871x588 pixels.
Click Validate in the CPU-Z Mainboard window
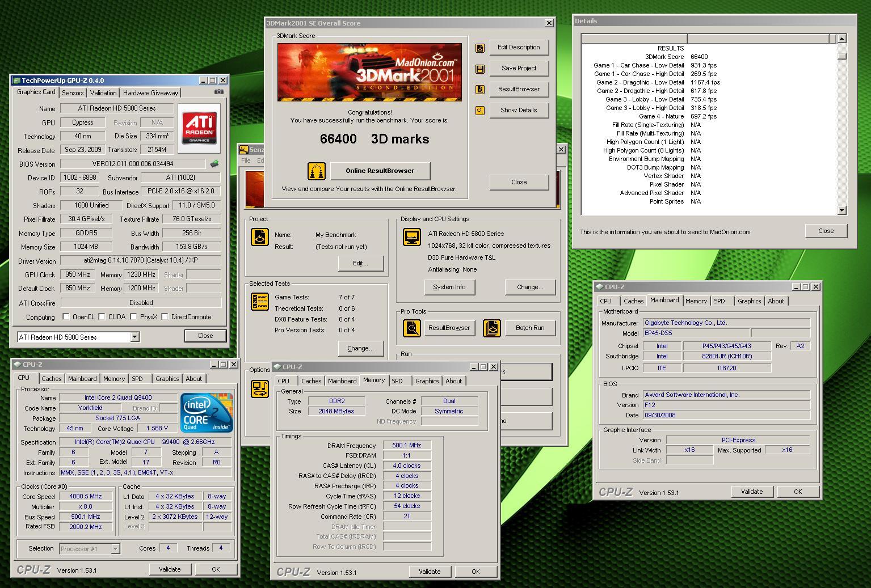(x=752, y=492)
